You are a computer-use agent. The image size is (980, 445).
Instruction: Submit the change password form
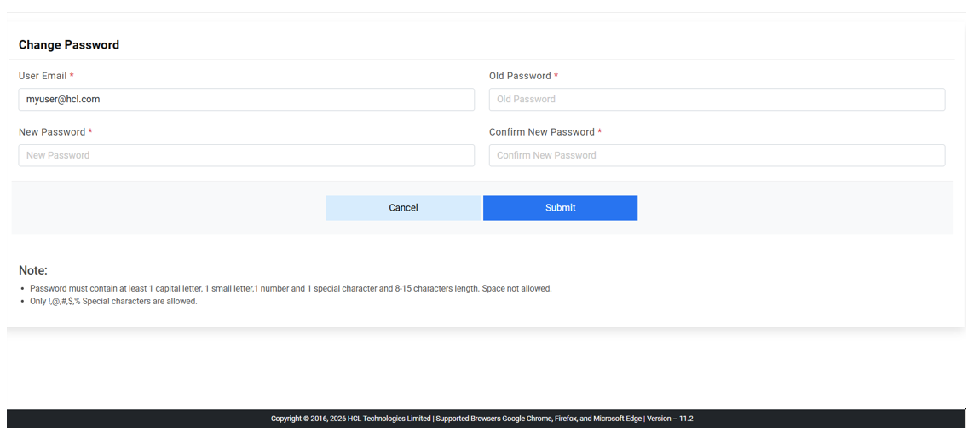[560, 208]
